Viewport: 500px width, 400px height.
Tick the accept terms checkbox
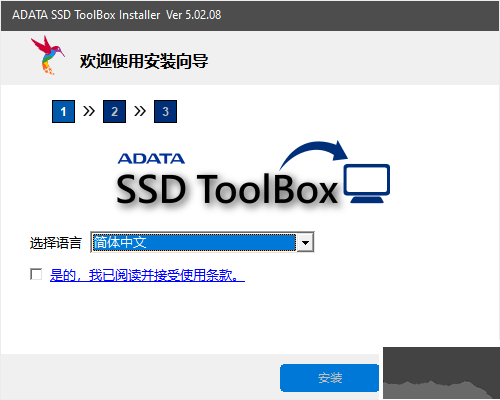(x=36, y=274)
